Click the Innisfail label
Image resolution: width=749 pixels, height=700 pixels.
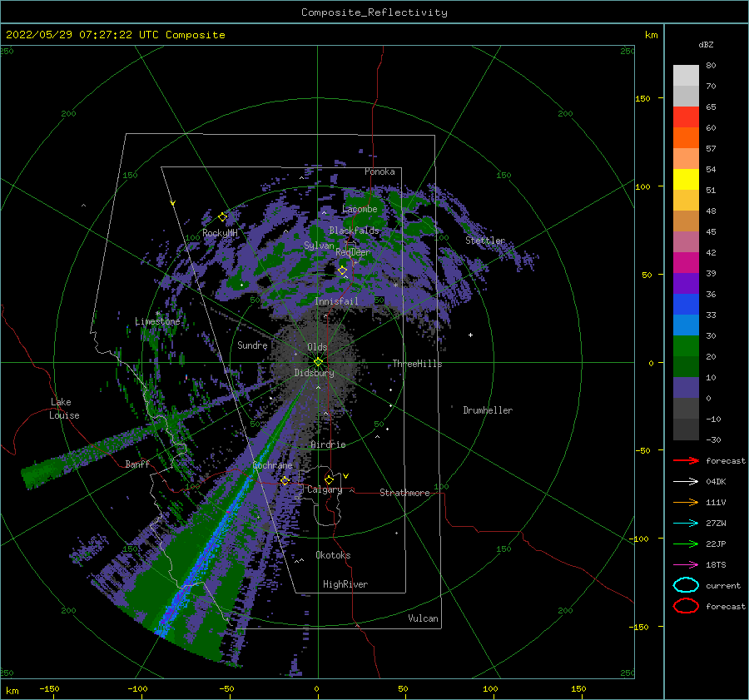(x=336, y=301)
